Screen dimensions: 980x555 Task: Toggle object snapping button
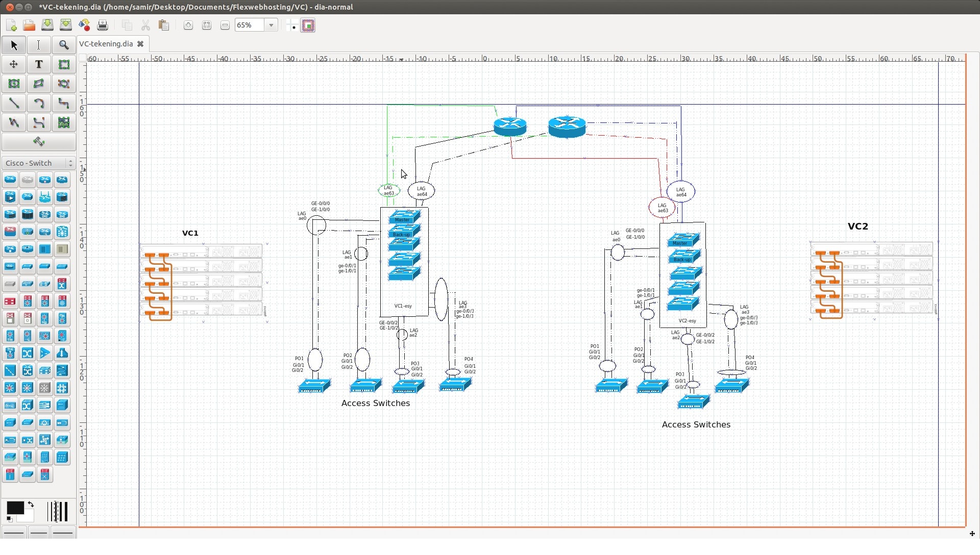coord(308,25)
